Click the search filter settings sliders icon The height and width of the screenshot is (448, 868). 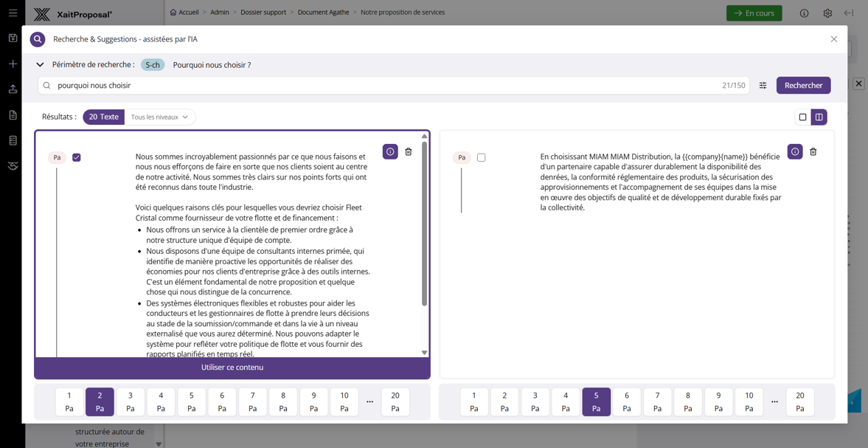[x=763, y=86]
